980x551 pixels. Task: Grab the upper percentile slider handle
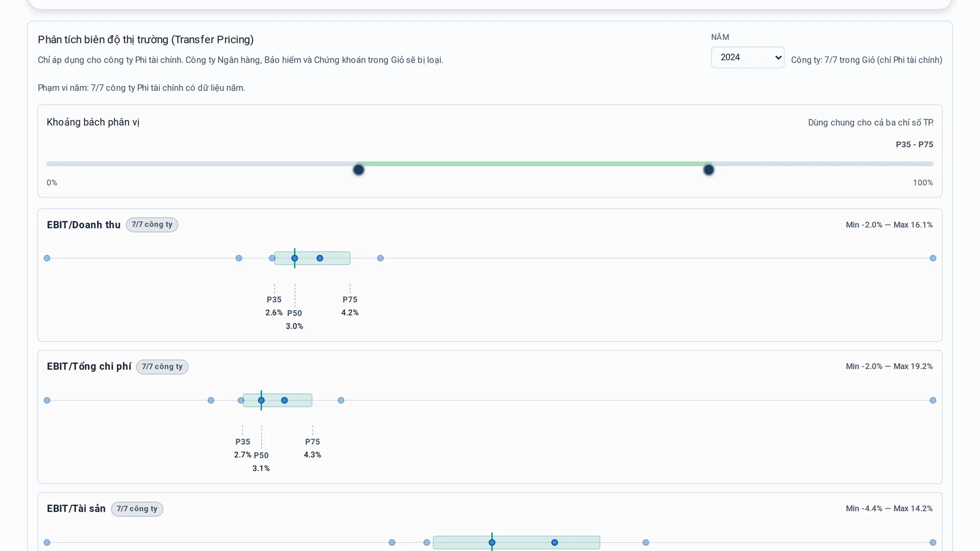pos(708,170)
